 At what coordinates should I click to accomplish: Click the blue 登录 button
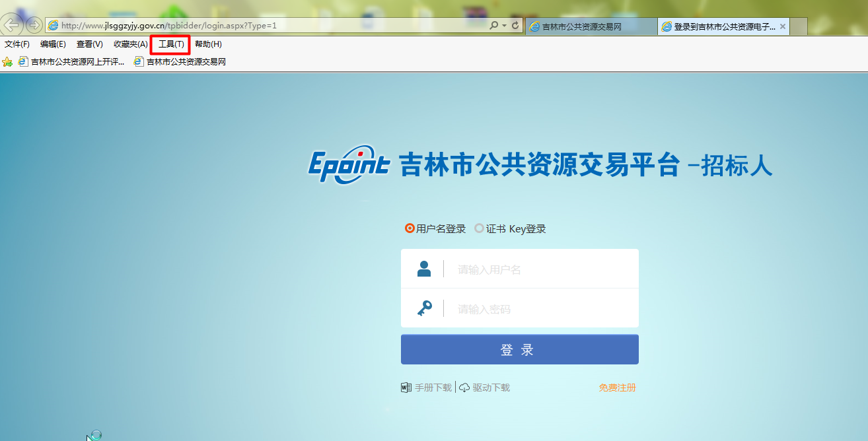pyautogui.click(x=520, y=350)
